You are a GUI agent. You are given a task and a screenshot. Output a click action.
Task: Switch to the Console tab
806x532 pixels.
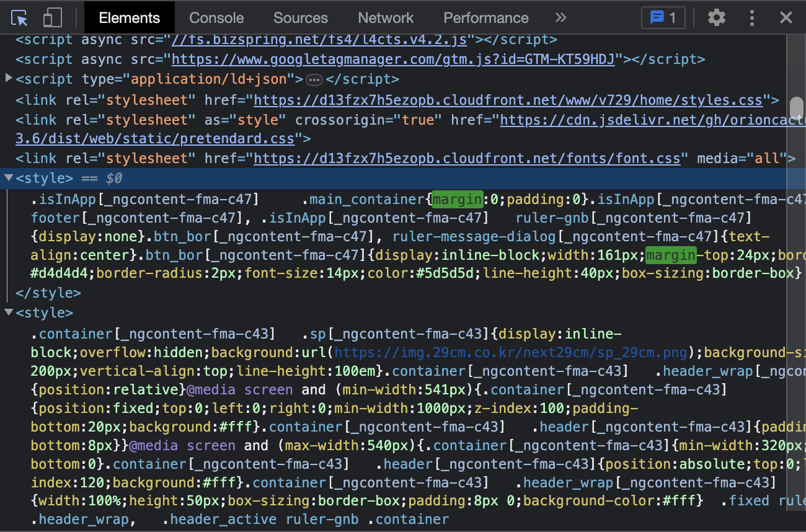pyautogui.click(x=216, y=18)
